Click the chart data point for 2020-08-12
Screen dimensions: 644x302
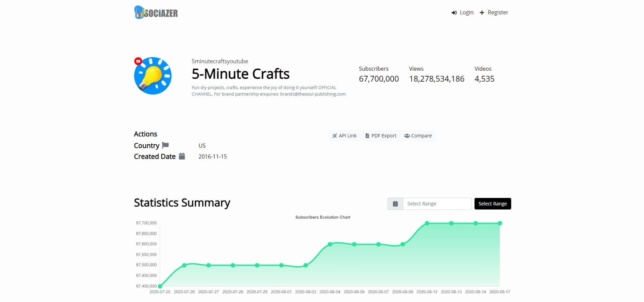coord(427,223)
